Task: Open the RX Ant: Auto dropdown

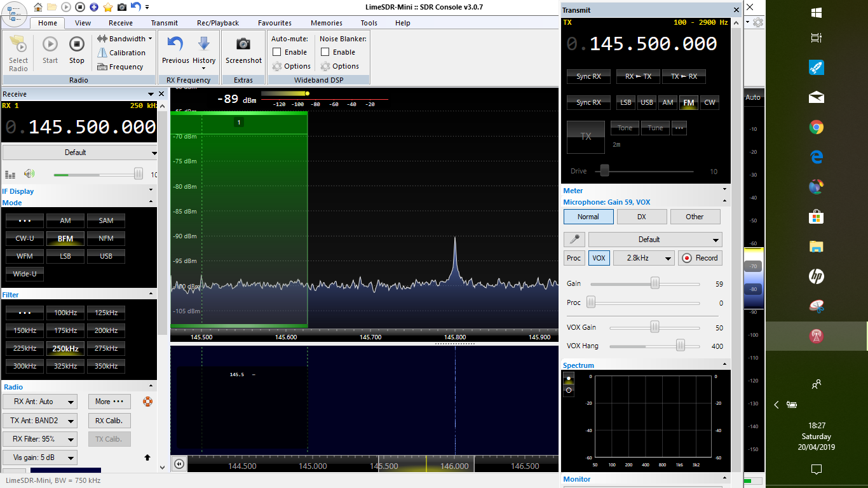Action: coord(39,402)
